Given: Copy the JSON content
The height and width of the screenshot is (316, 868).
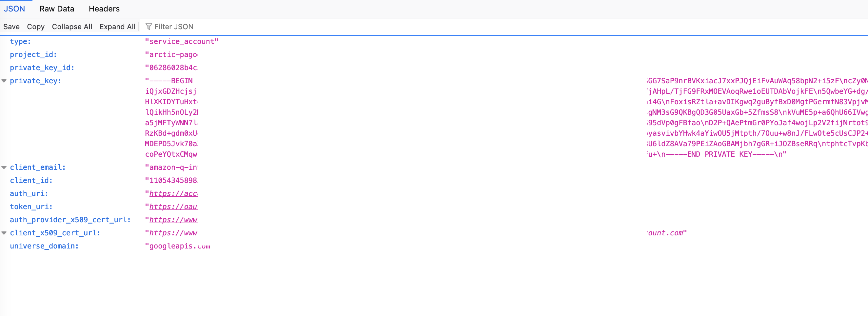Looking at the screenshot, I should (36, 27).
